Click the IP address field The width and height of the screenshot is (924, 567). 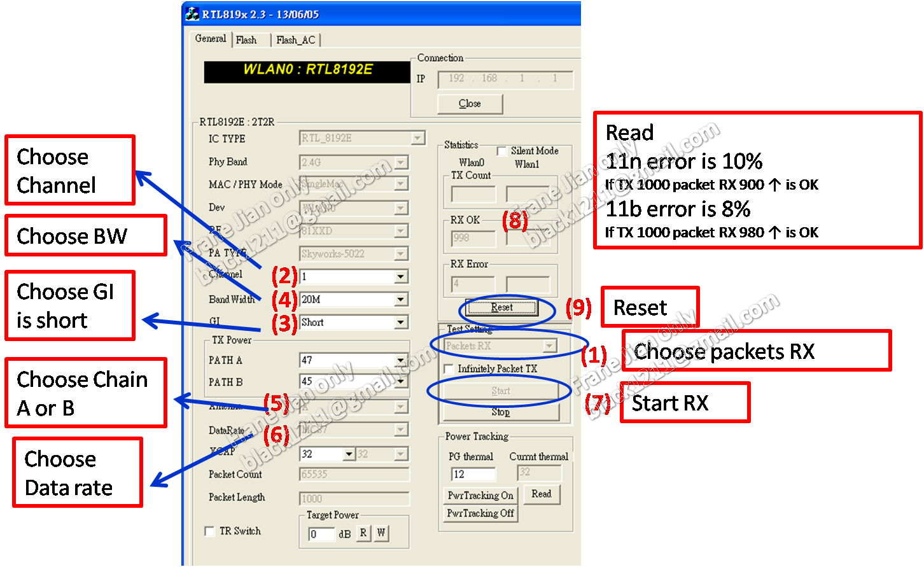[x=505, y=79]
